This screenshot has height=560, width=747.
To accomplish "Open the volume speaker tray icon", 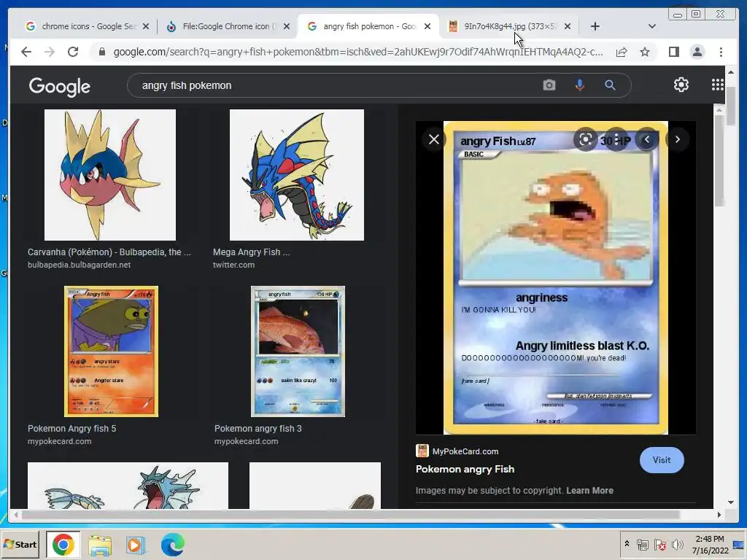I will point(677,544).
